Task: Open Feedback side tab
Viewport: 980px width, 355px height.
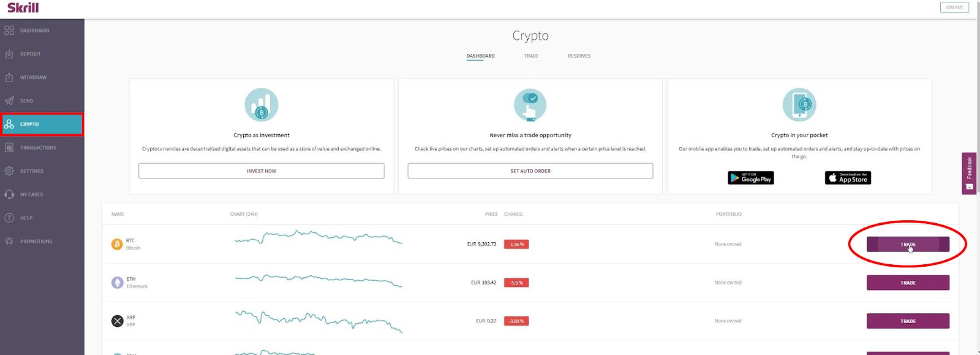Action: [969, 174]
